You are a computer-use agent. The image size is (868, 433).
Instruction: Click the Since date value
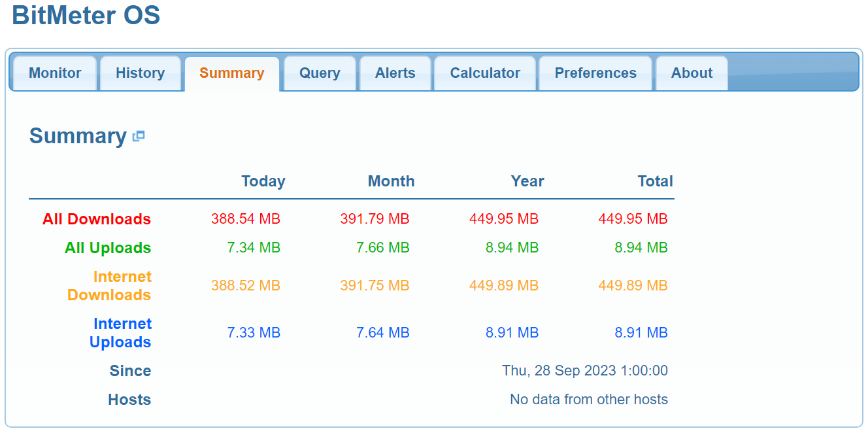click(x=584, y=371)
